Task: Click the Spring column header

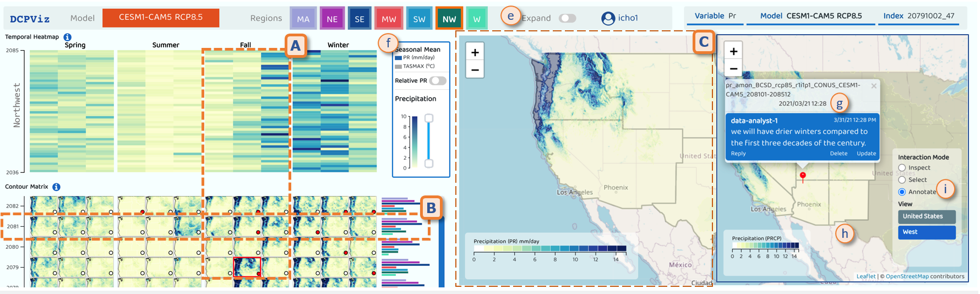Action: point(75,45)
